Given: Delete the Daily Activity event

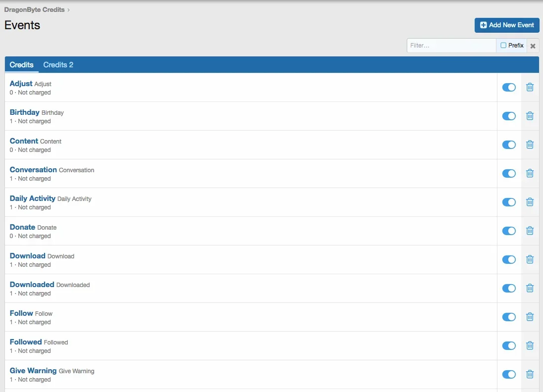Looking at the screenshot, I should tap(530, 202).
